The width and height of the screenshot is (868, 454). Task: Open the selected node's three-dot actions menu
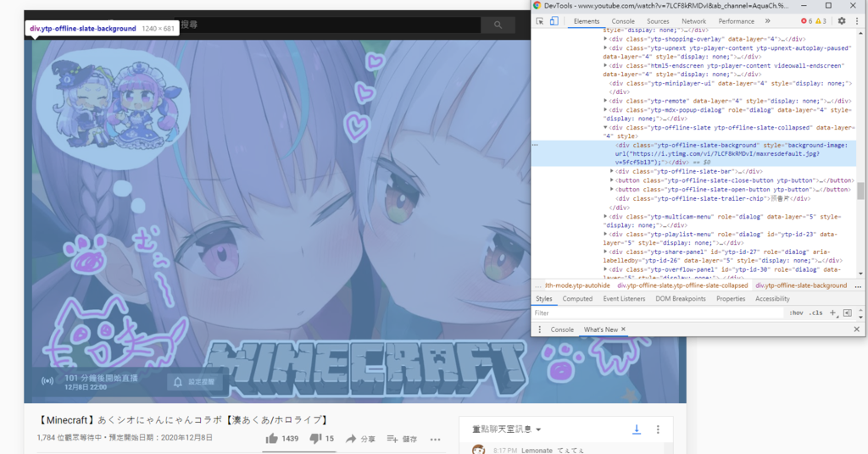pyautogui.click(x=535, y=145)
